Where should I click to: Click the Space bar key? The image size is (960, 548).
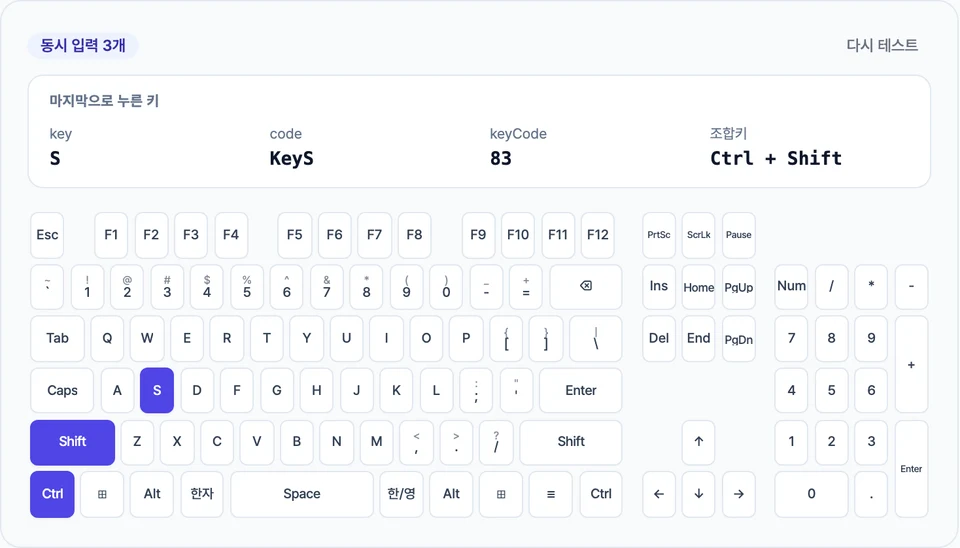pyautogui.click(x=302, y=494)
